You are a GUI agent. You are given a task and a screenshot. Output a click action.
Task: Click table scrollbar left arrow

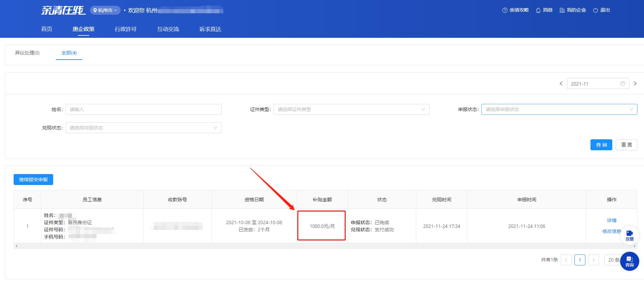coord(16,246)
